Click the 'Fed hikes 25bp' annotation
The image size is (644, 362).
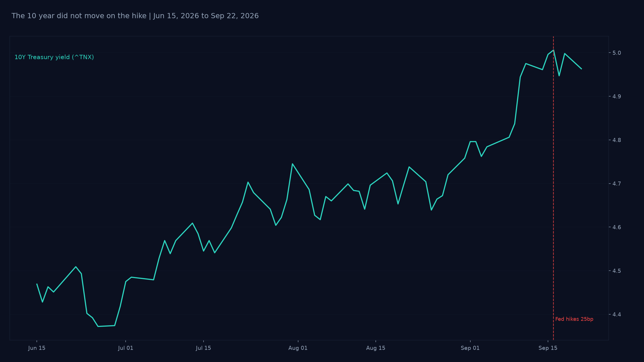574,319
